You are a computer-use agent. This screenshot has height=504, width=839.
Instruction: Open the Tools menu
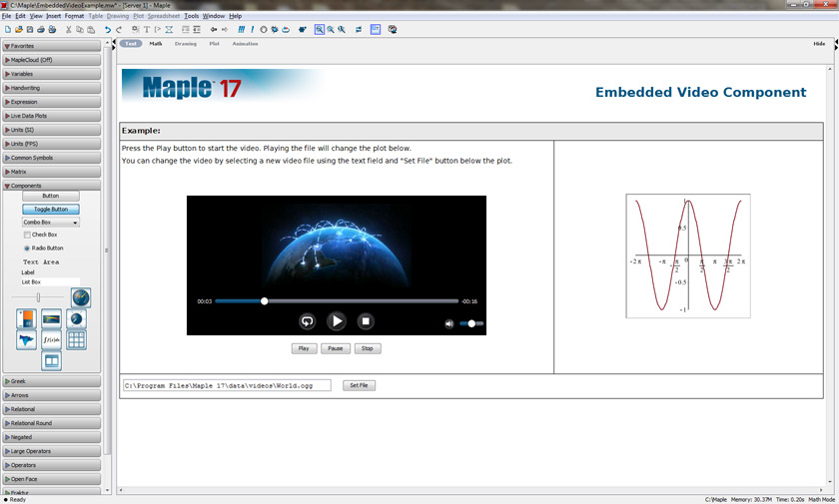tap(191, 16)
